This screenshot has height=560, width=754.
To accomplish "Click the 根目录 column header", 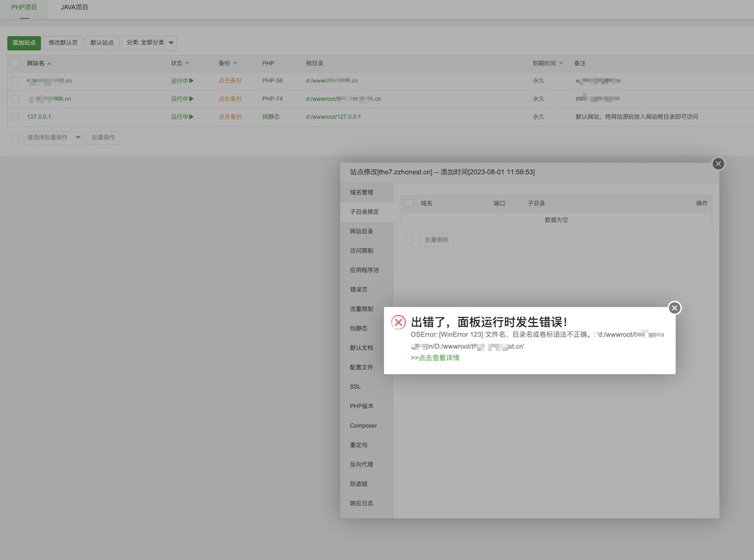I will coord(315,63).
